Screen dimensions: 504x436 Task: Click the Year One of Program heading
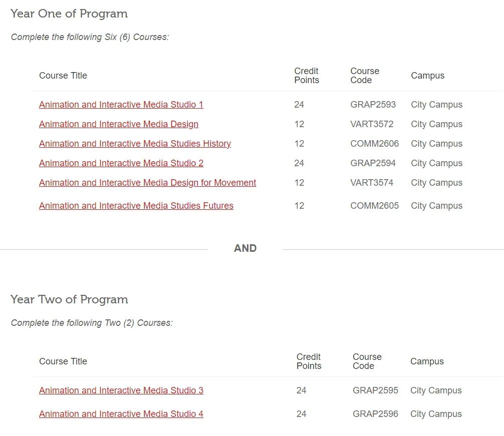(x=69, y=14)
